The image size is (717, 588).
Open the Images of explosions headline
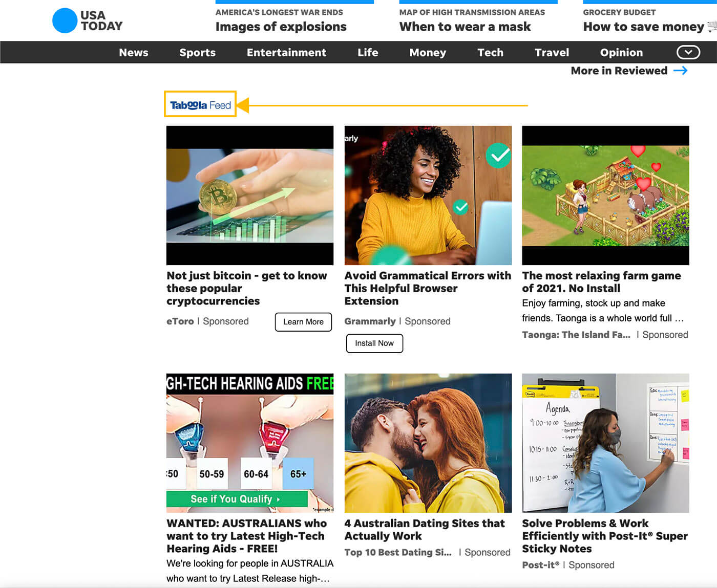click(x=281, y=27)
